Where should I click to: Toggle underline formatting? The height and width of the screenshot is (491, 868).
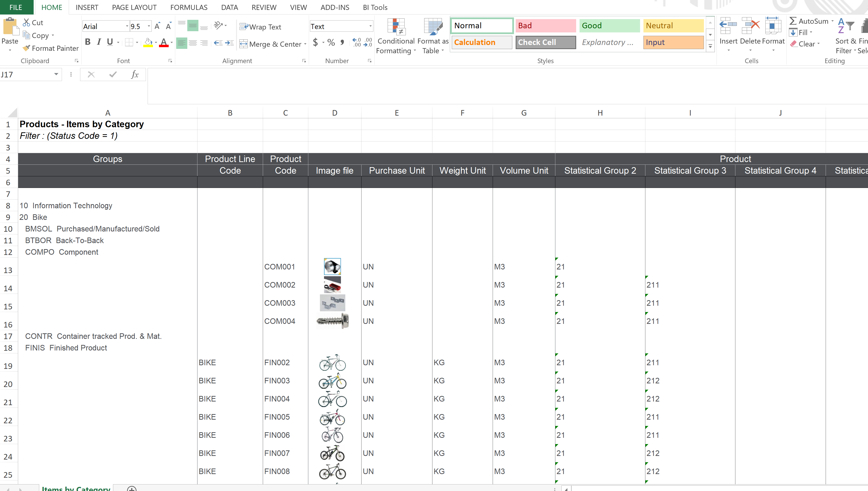110,42
